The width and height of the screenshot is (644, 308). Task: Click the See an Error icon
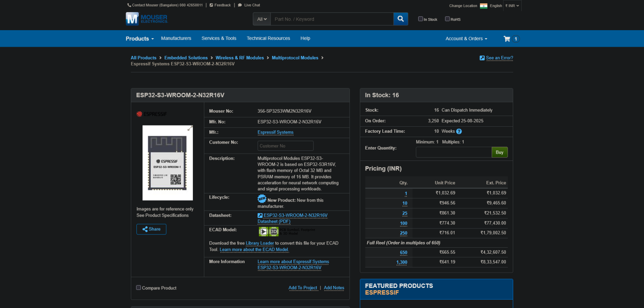coord(482,58)
